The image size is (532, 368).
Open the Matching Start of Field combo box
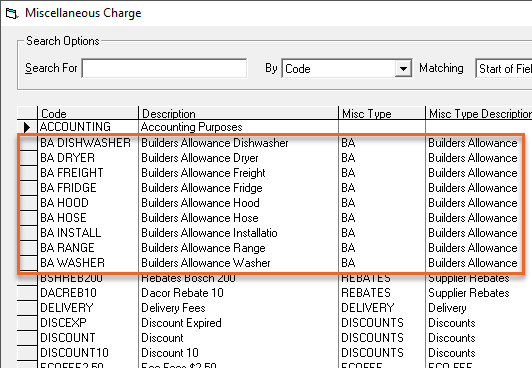(x=504, y=69)
